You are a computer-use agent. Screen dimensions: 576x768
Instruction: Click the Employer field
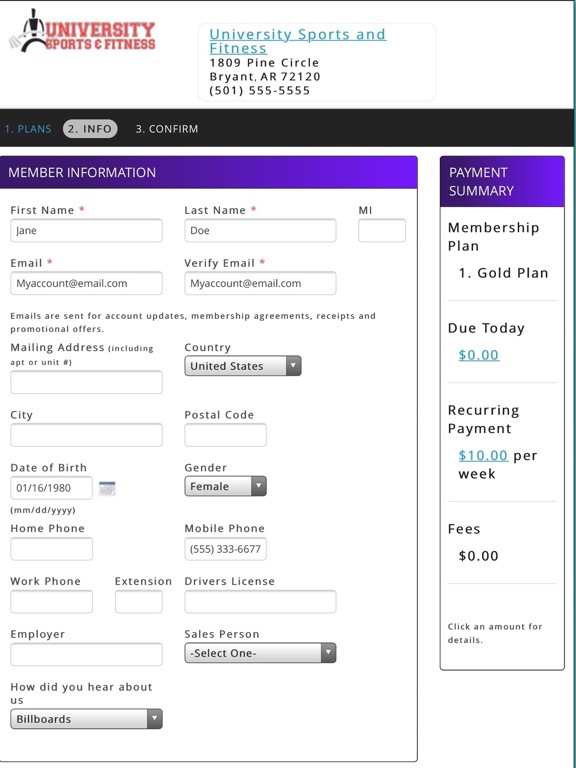(86, 654)
